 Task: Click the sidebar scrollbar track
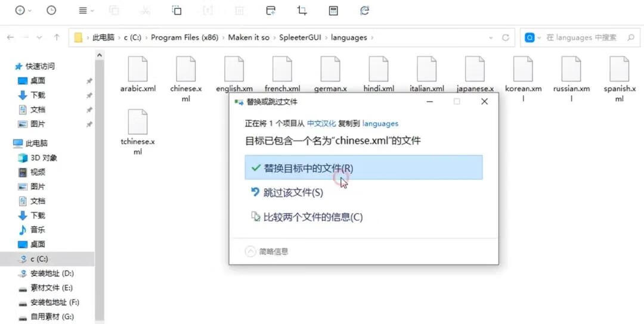pos(100,191)
